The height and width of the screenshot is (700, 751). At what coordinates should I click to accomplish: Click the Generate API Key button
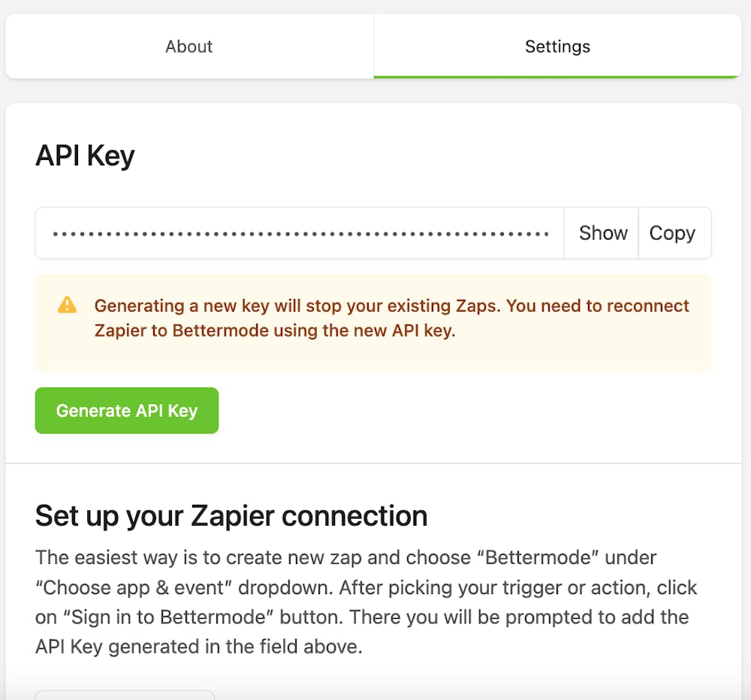[x=127, y=411]
